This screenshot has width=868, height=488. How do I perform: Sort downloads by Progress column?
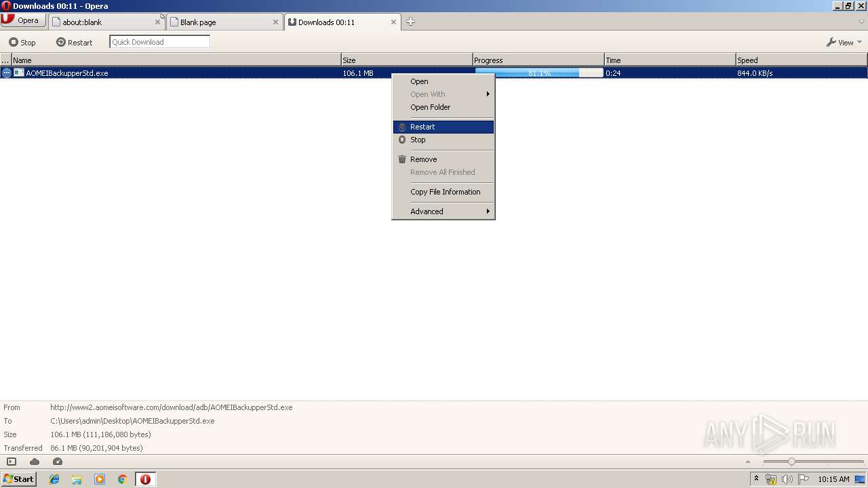[x=538, y=60]
